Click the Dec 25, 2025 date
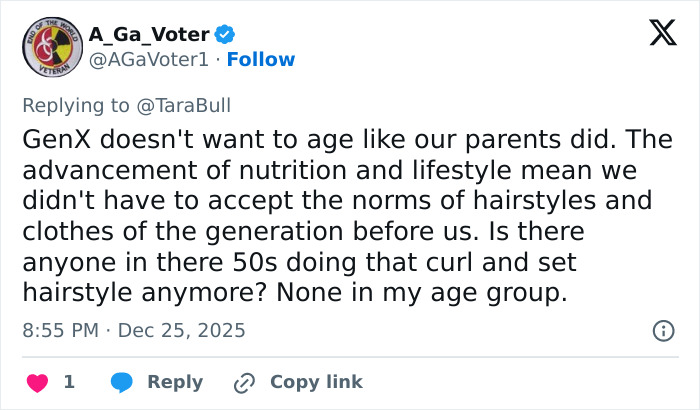The width and height of the screenshot is (700, 410). coord(182,330)
